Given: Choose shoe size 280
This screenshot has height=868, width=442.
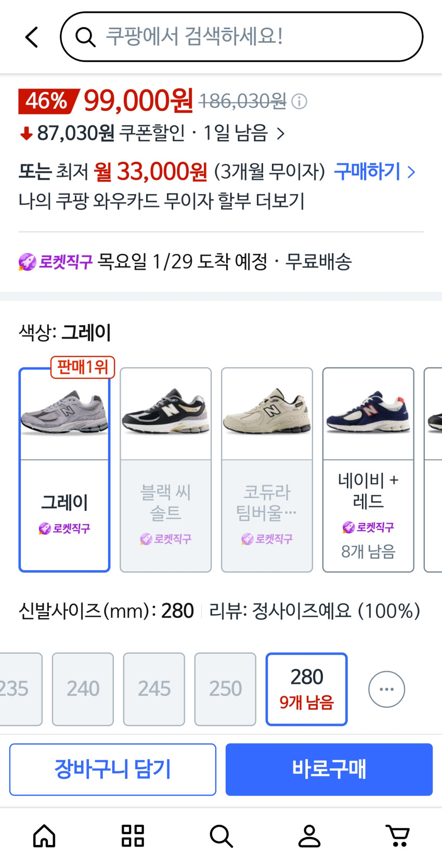Looking at the screenshot, I should (306, 688).
